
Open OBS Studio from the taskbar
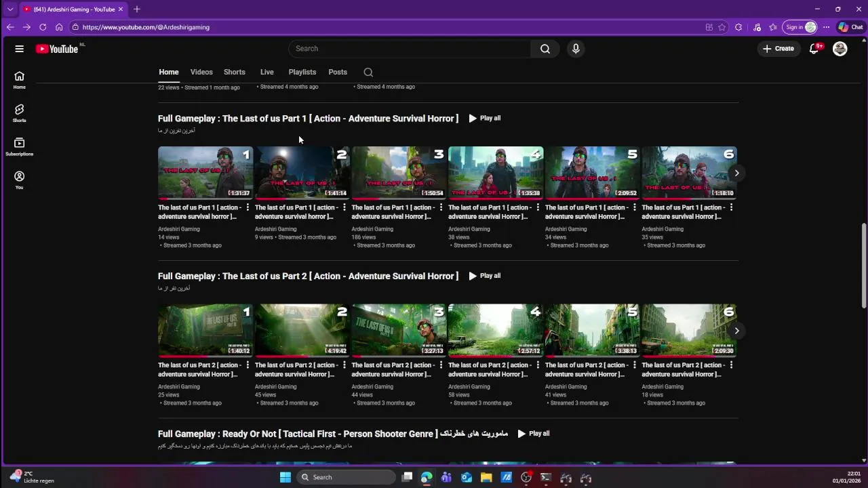[x=526, y=477]
